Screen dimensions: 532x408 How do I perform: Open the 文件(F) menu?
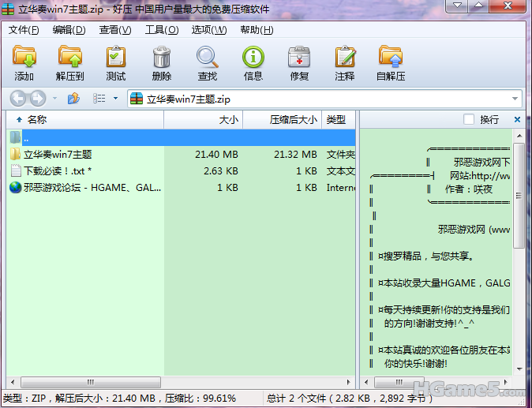click(x=24, y=30)
